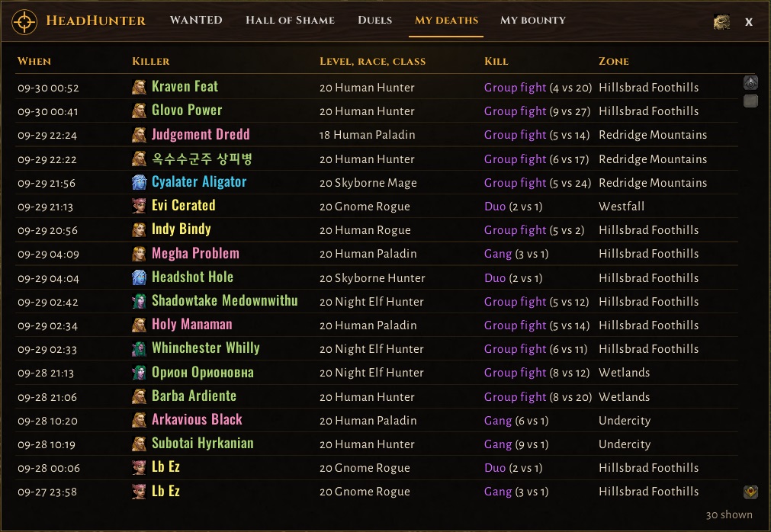Click killer name Subotai Hyrkanian
Viewport: 771px width, 532px height.
203,444
